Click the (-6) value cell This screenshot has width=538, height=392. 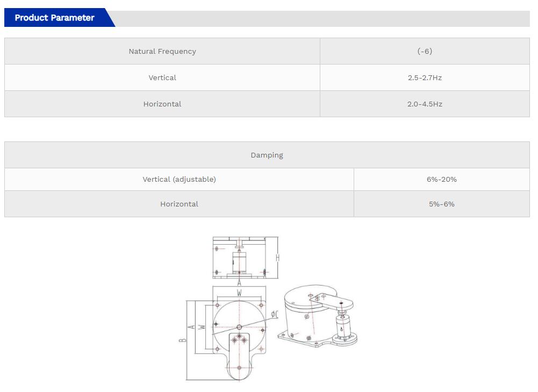click(x=425, y=51)
